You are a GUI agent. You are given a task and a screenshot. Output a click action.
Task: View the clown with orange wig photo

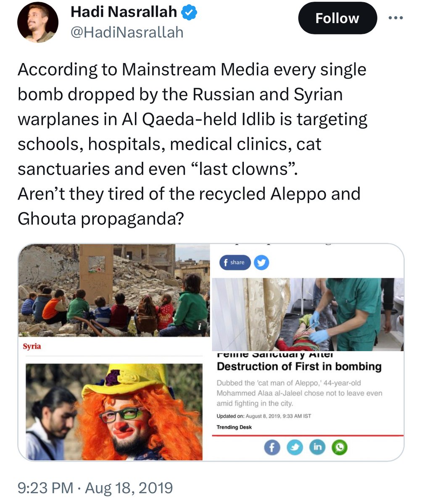point(114,412)
